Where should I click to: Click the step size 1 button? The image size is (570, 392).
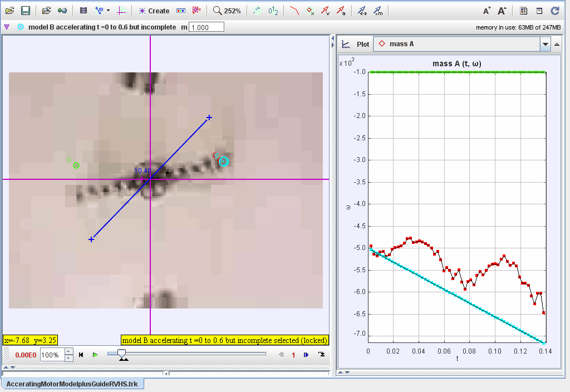pyautogui.click(x=293, y=355)
